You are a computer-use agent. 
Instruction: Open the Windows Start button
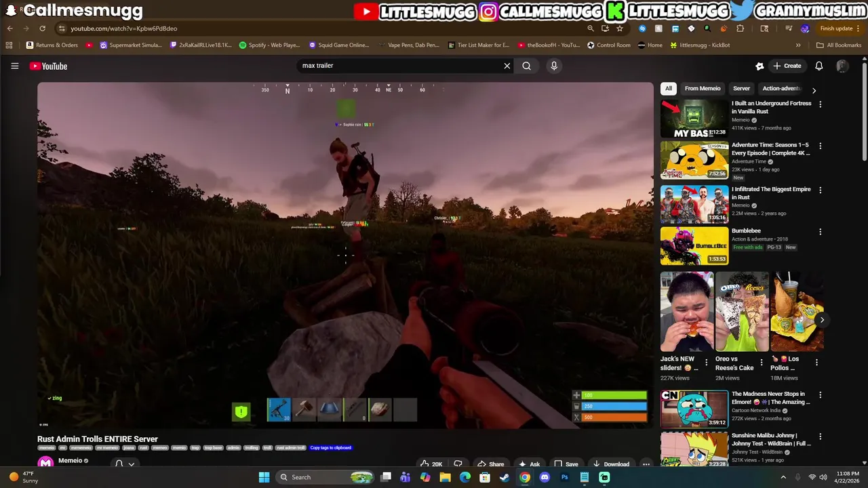pos(264,477)
